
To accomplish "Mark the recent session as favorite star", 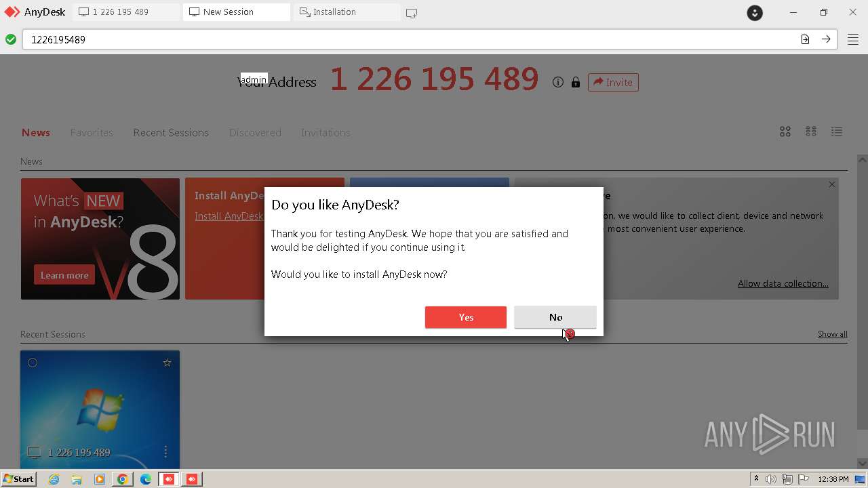I will (167, 363).
